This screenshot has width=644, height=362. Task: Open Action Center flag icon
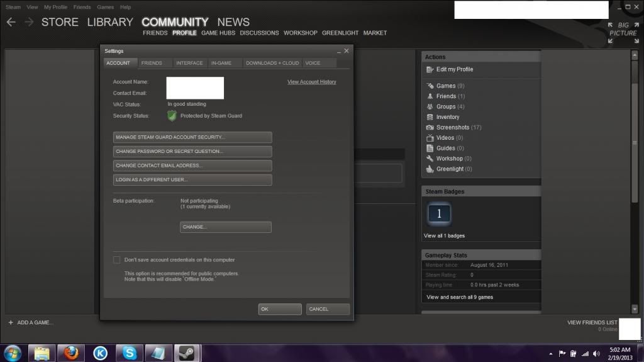(562, 354)
